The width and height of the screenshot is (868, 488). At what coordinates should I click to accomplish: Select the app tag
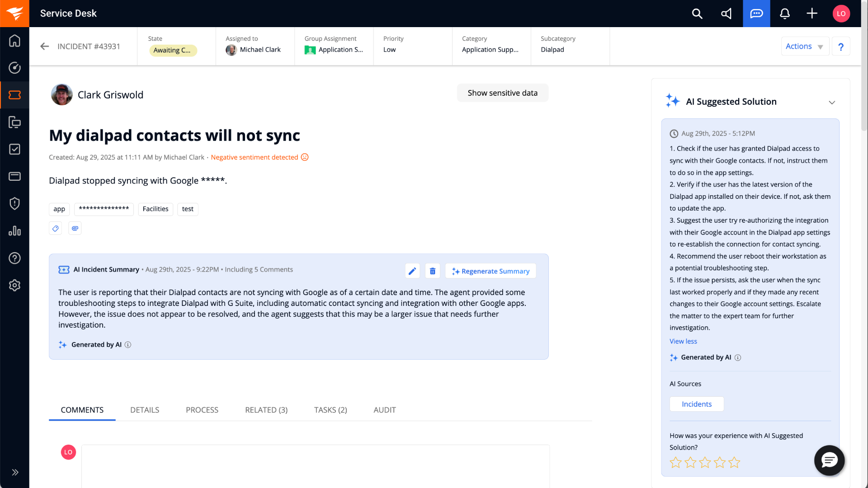point(59,209)
